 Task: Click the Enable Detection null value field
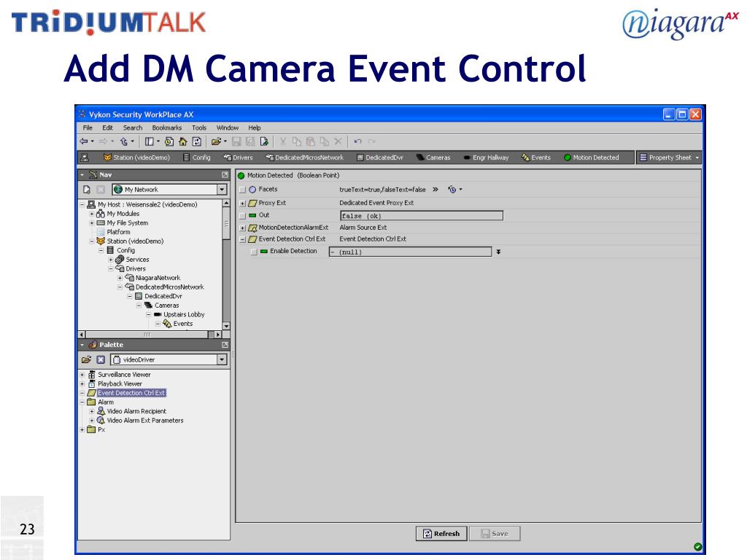point(410,252)
